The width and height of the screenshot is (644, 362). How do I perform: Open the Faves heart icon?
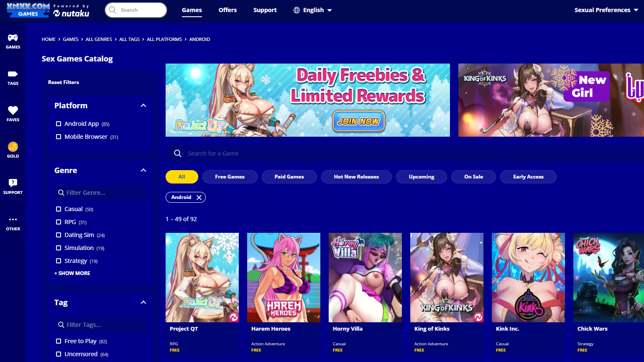[13, 110]
